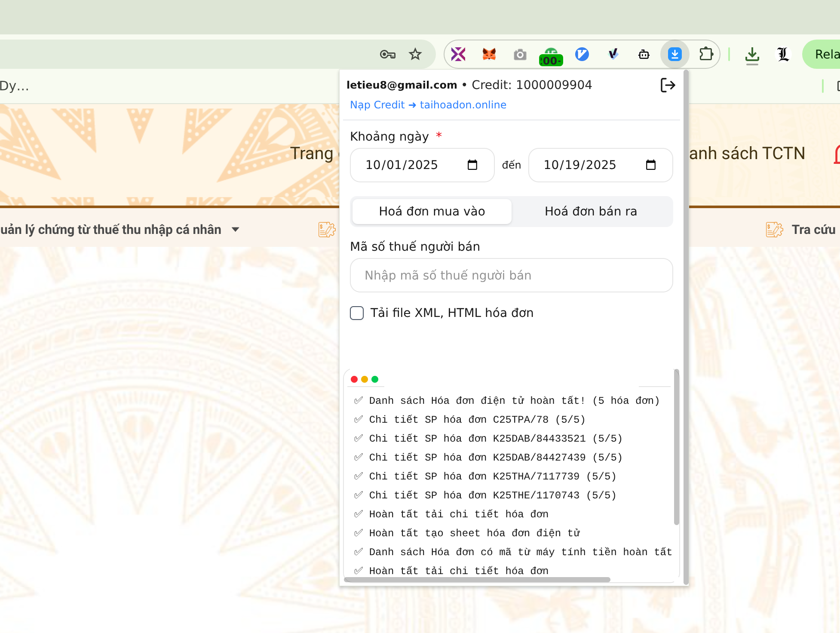
Task: Open the anh sách TCTN page link
Action: [747, 154]
